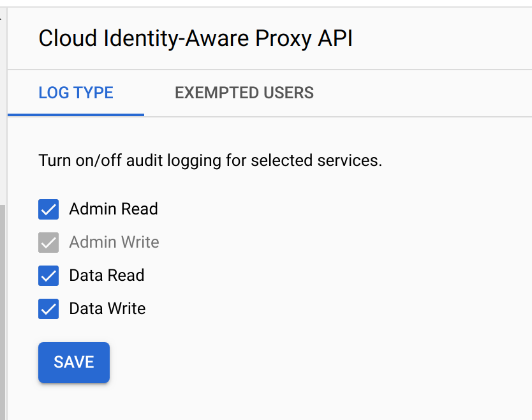The height and width of the screenshot is (420, 532).
Task: Click the Admin Write label
Action: (114, 243)
